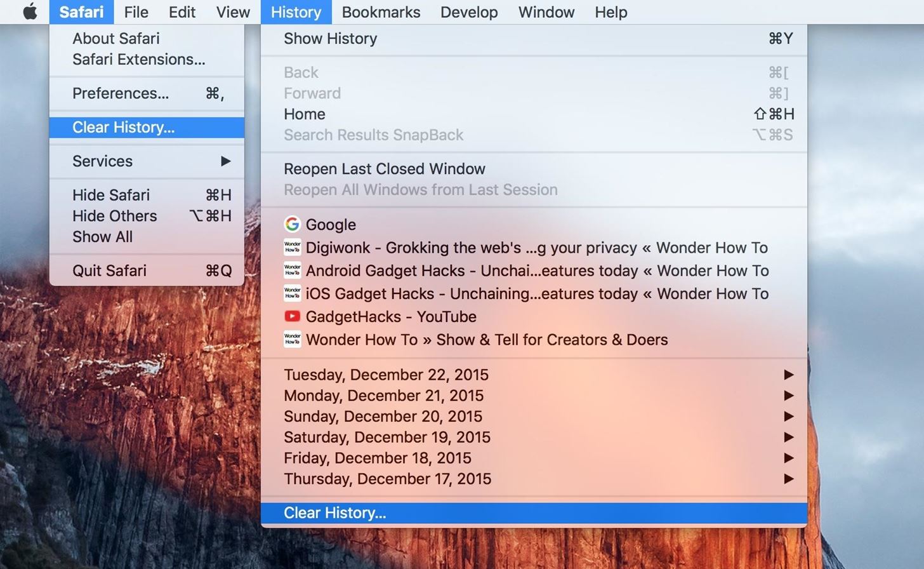This screenshot has height=569, width=924.
Task: Expand Friday, December 18, 2015 submenu arrow
Action: [789, 458]
